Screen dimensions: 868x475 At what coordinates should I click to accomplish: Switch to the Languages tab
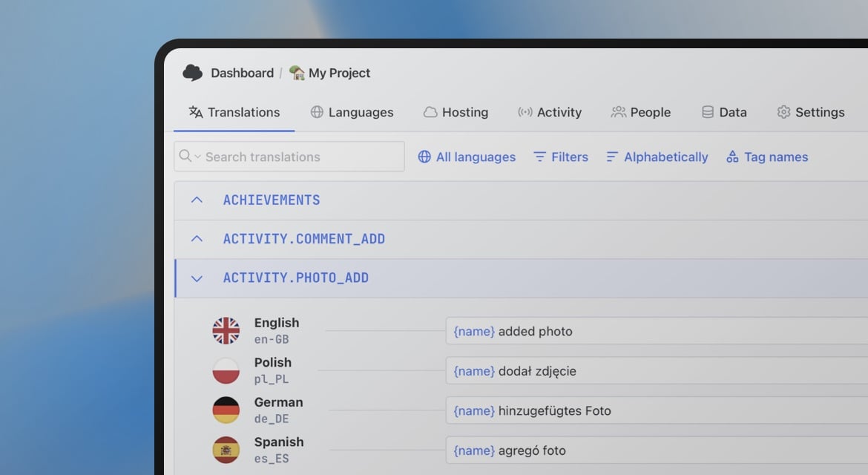click(x=352, y=112)
